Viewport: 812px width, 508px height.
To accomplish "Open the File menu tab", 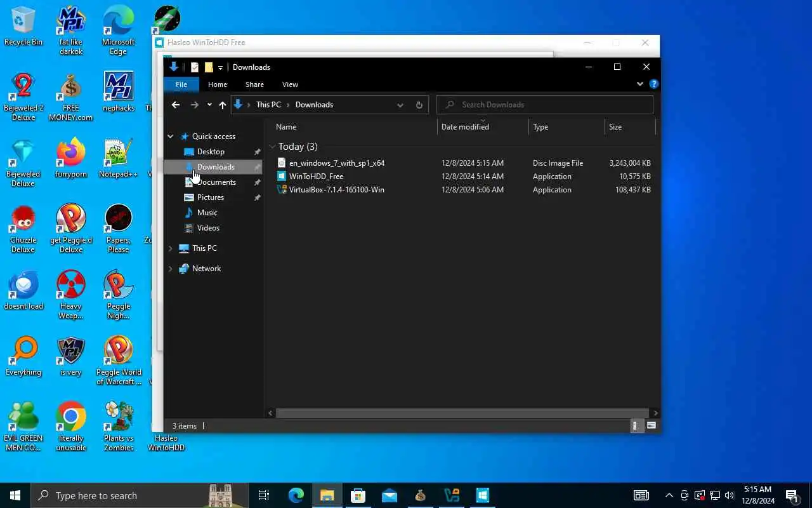I will pyautogui.click(x=181, y=84).
